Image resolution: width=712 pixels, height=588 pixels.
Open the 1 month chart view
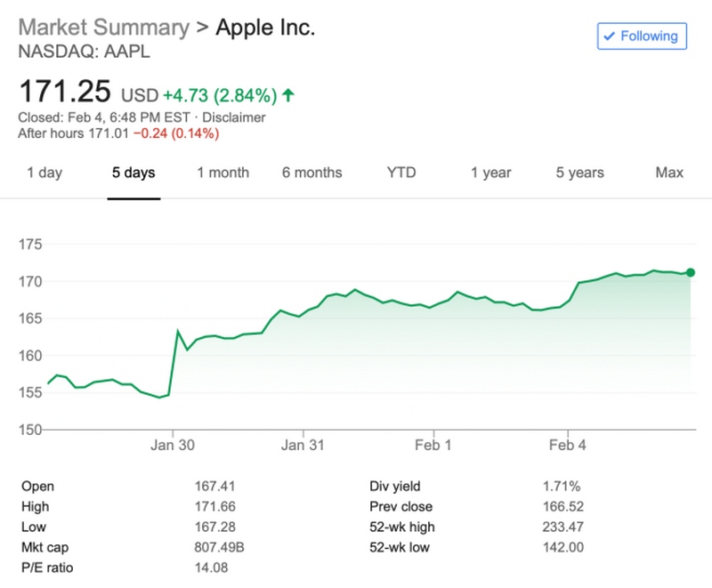(223, 173)
